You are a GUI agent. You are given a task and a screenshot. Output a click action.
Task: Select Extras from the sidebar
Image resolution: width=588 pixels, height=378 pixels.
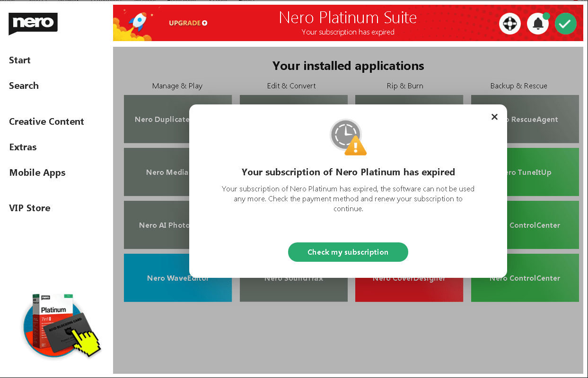click(23, 147)
